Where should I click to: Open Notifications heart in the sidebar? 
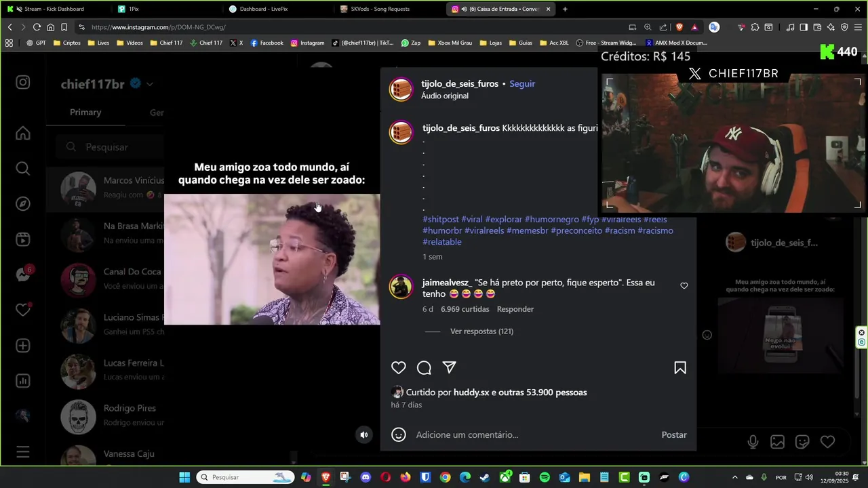23,310
